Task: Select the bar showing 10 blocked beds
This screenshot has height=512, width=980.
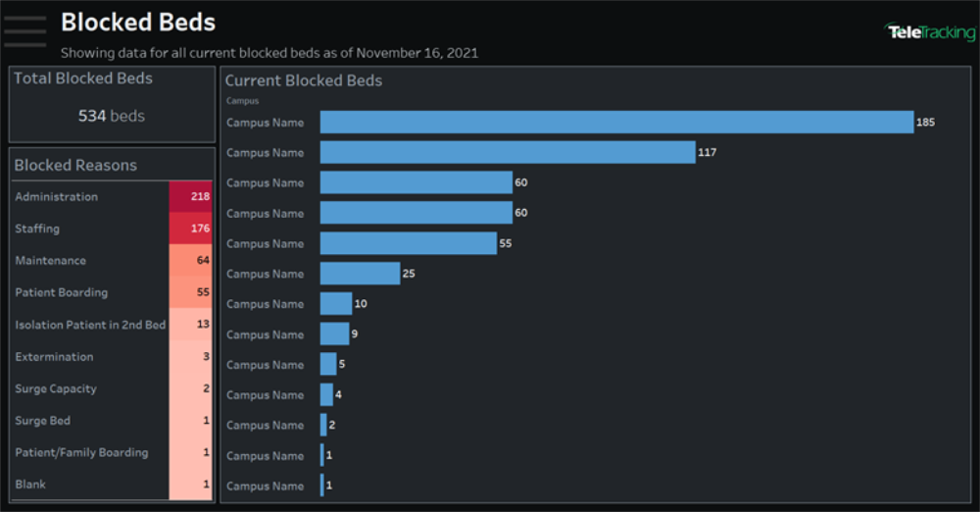Action: 336,303
